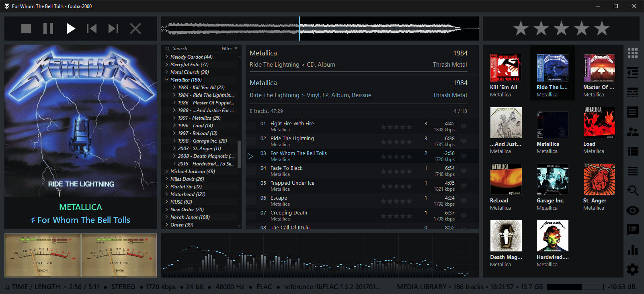Select the 1991 - Metallica (25) album entry
This screenshot has width=644, height=294.
click(199, 118)
